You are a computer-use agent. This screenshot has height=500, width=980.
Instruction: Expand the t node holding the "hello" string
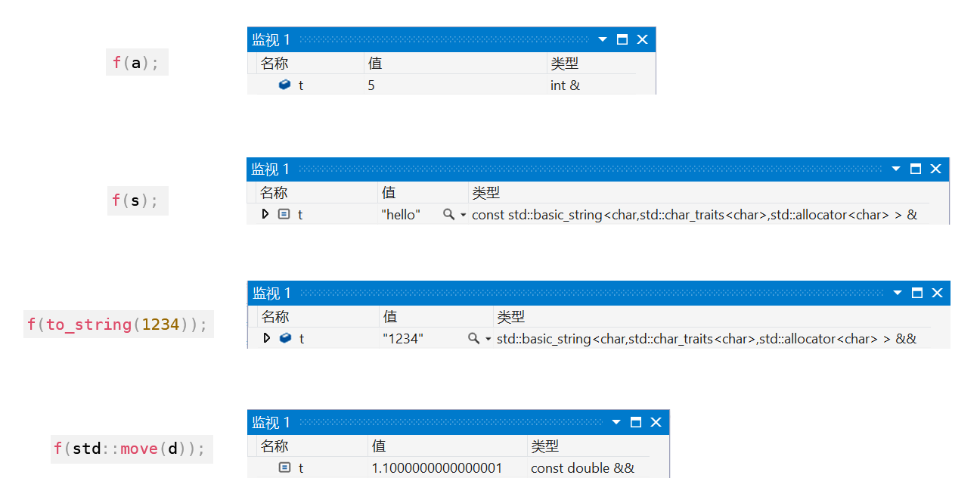(x=265, y=214)
